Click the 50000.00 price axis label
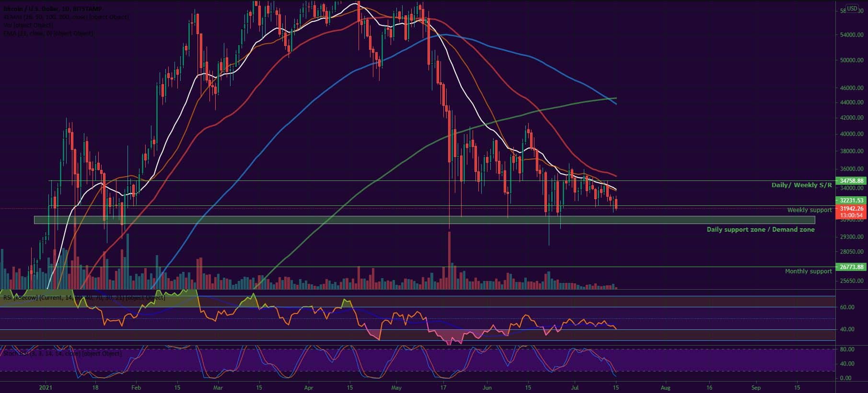This screenshot has height=393, width=868. 852,60
